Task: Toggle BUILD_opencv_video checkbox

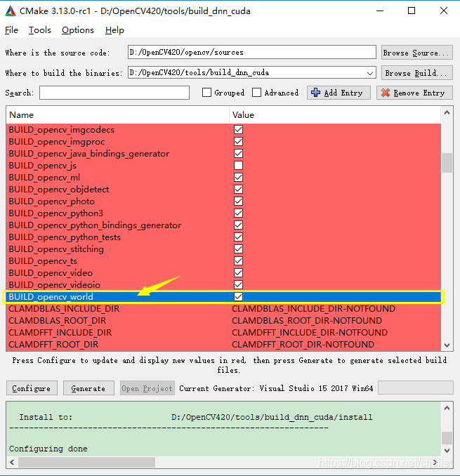Action: 238,272
